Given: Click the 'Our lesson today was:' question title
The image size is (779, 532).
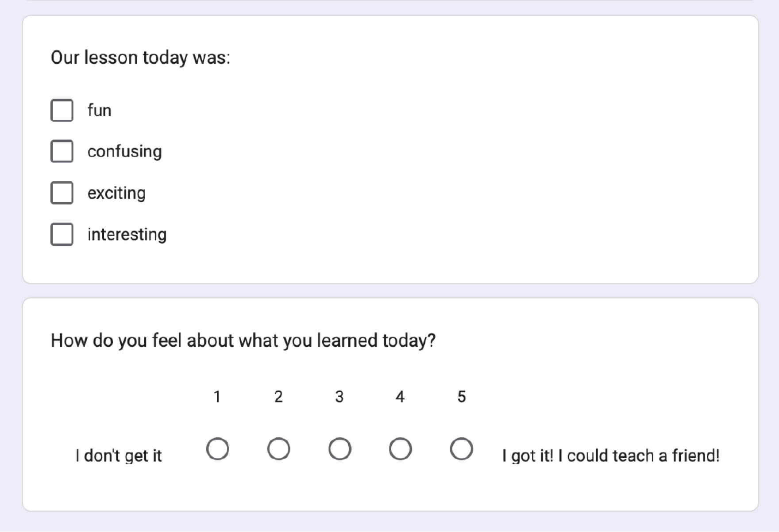Looking at the screenshot, I should (x=140, y=57).
